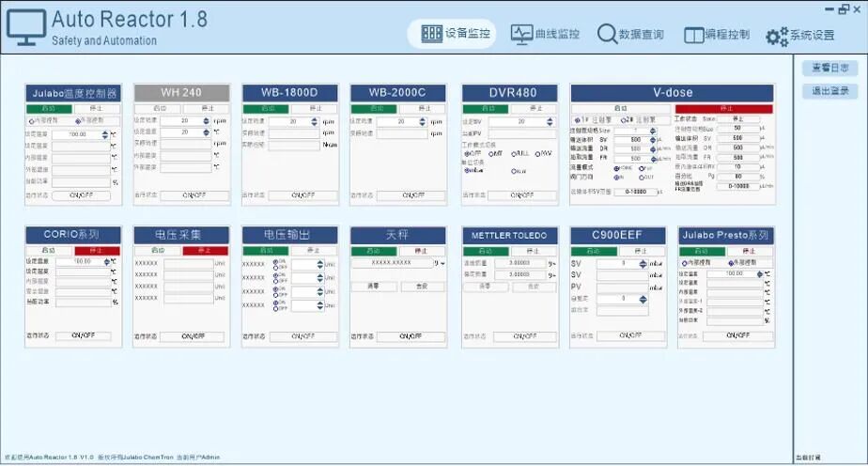Start DVR480 with green 启动 button
The image size is (868, 466).
[488, 108]
